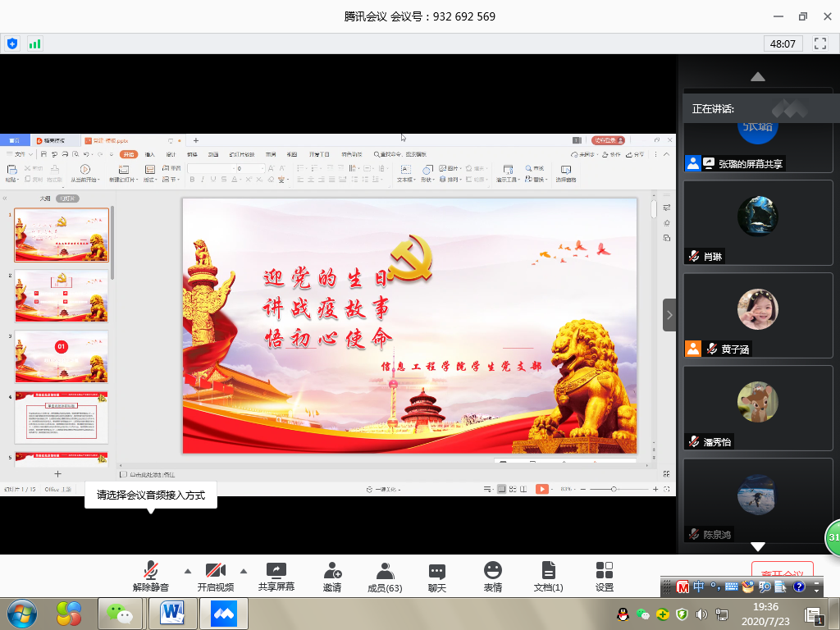This screenshot has height=630, width=840.
Task: Turn on camera with 开启视频
Action: (x=216, y=577)
